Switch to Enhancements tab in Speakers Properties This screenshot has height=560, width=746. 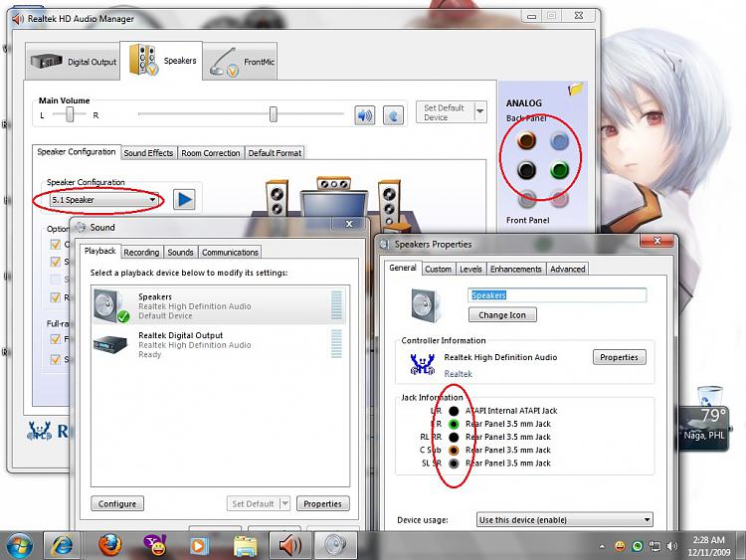tap(515, 269)
